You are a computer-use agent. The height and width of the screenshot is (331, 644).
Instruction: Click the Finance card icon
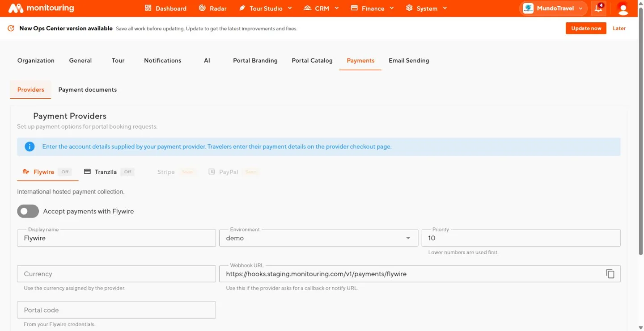click(354, 8)
